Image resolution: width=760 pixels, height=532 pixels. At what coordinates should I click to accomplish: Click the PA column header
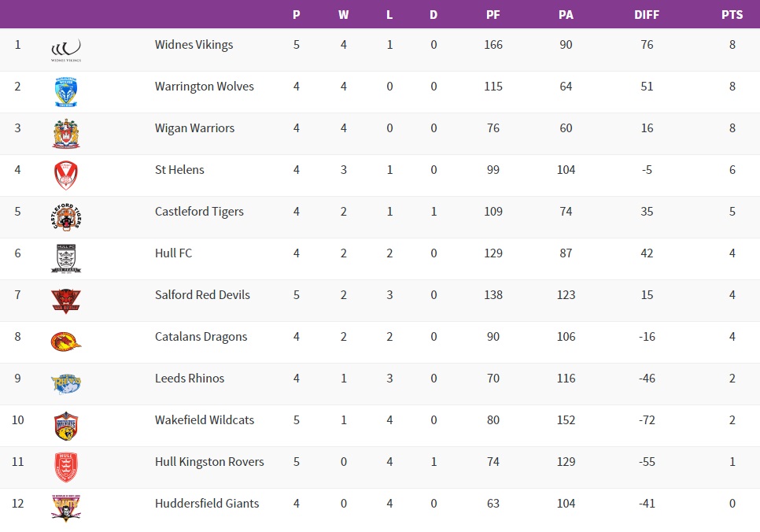(x=566, y=14)
